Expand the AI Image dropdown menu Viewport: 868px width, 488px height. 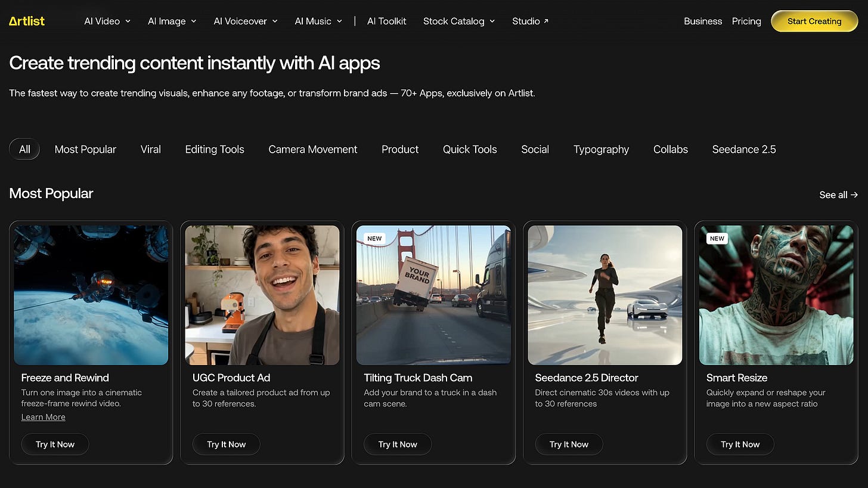[172, 21]
